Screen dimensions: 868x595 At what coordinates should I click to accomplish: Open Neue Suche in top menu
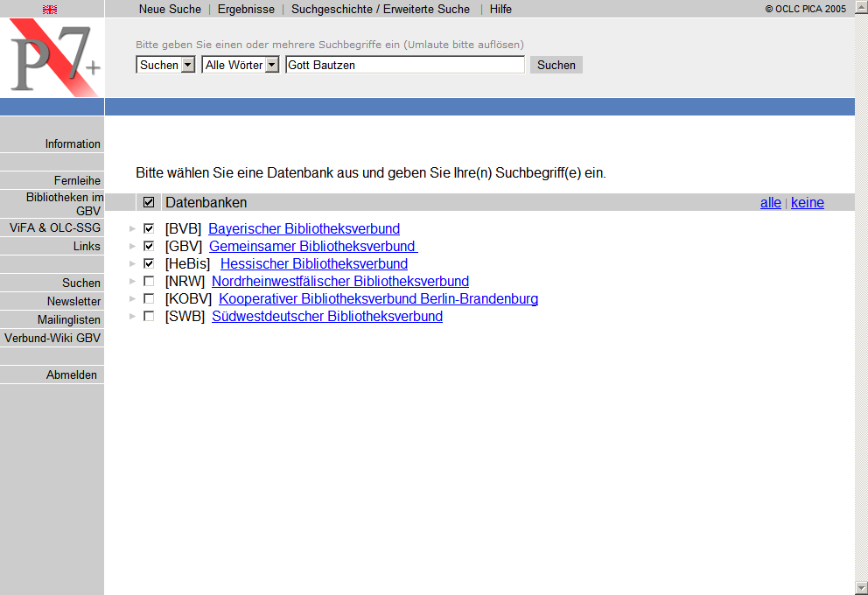pyautogui.click(x=170, y=9)
